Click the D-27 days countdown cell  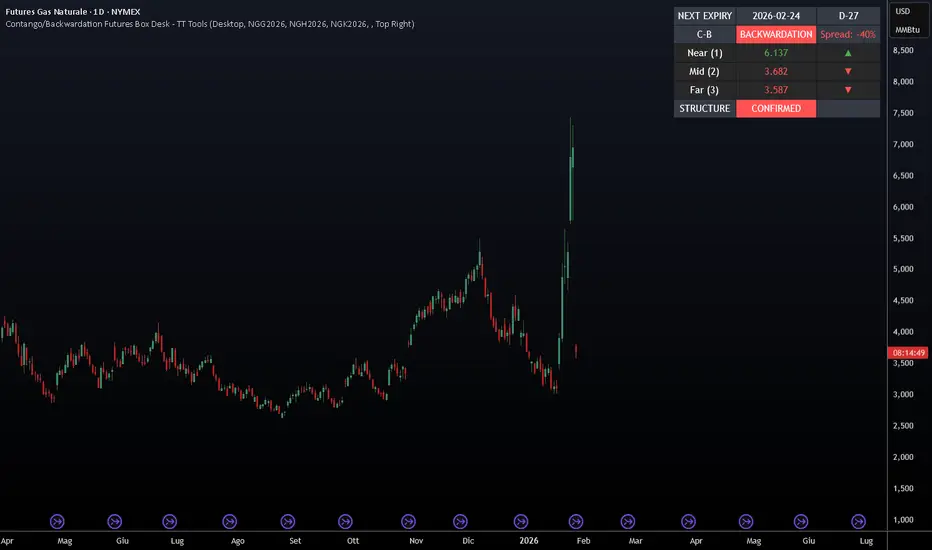pyautogui.click(x=848, y=16)
